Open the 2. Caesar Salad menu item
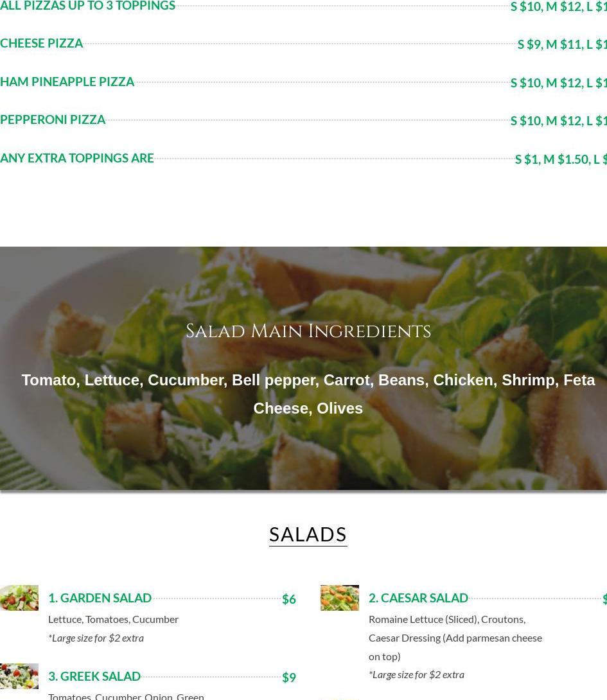The height and width of the screenshot is (700, 607). (x=418, y=599)
